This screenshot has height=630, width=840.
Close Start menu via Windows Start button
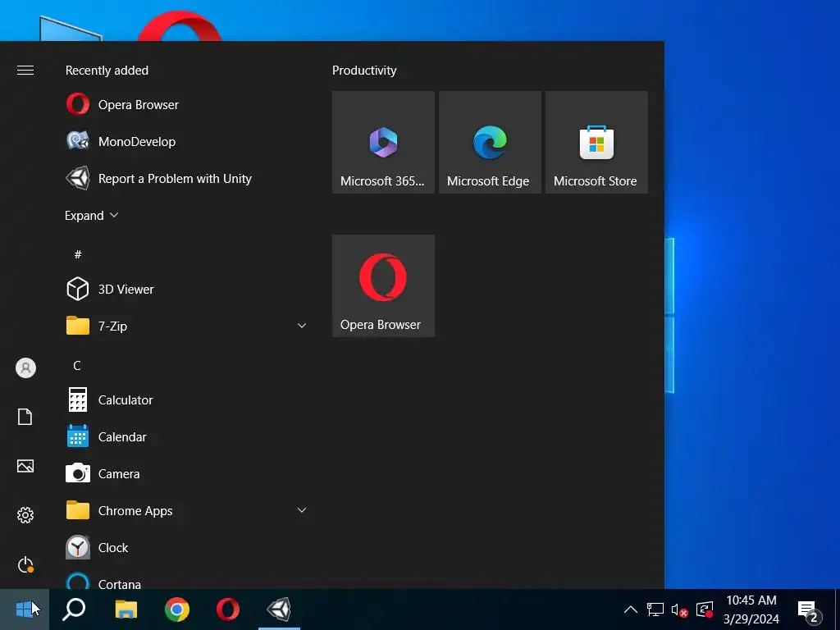[x=24, y=609]
